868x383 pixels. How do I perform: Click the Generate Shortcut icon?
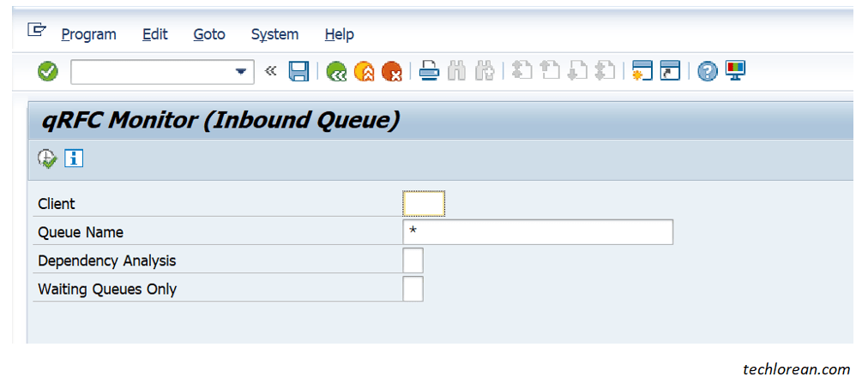coord(670,71)
